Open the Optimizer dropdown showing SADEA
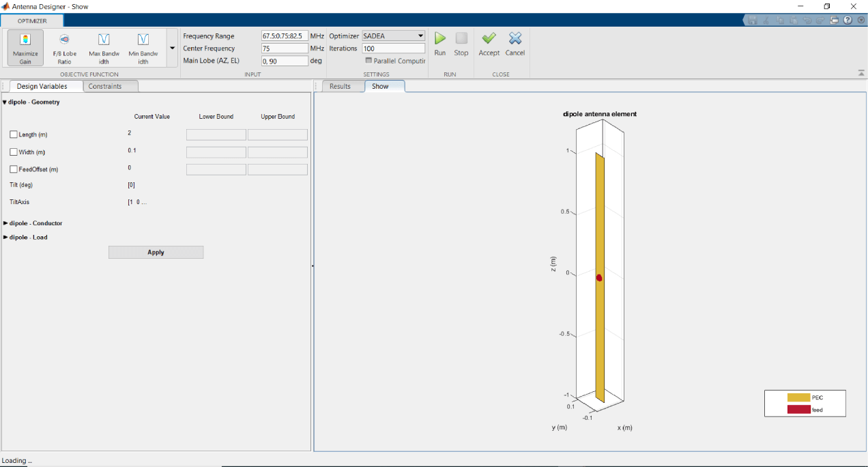 tap(420, 36)
